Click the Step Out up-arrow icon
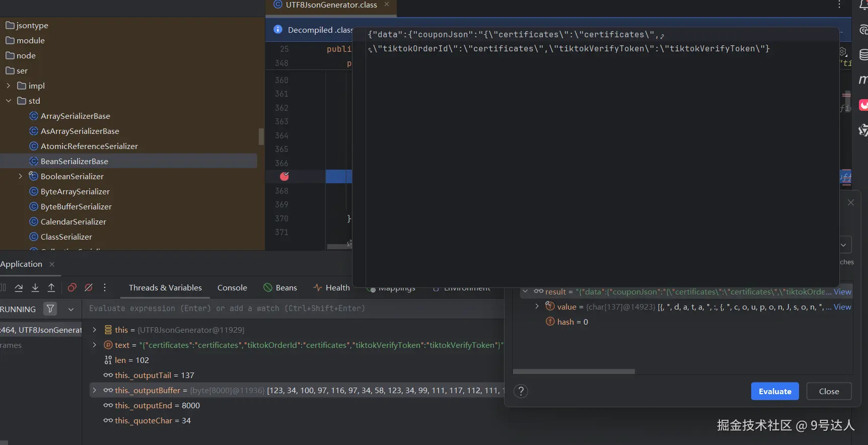This screenshot has height=445, width=868. 51,287
